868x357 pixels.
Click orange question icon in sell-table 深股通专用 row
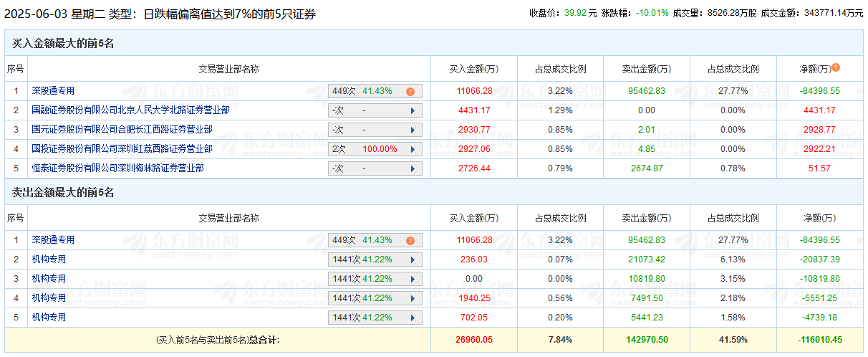(x=410, y=241)
